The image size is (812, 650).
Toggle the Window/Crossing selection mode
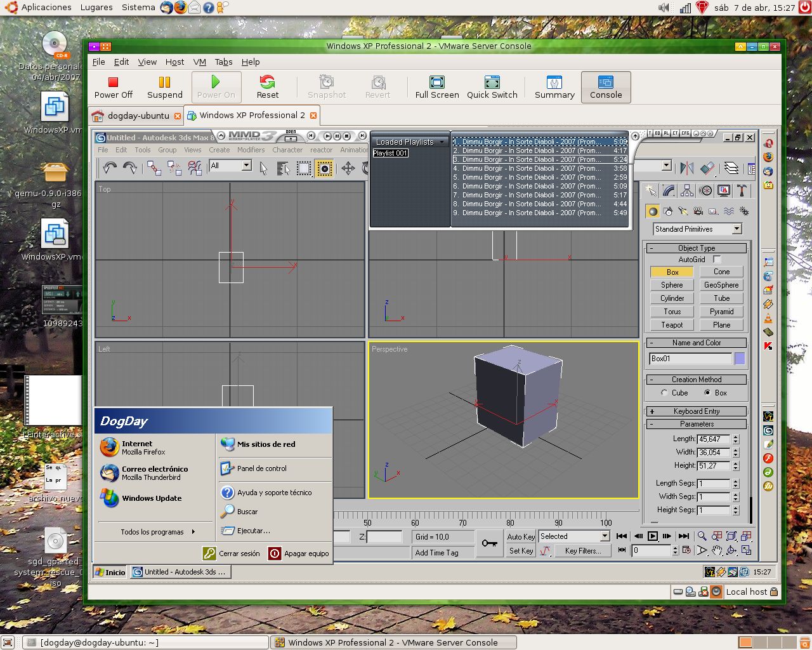tap(324, 168)
